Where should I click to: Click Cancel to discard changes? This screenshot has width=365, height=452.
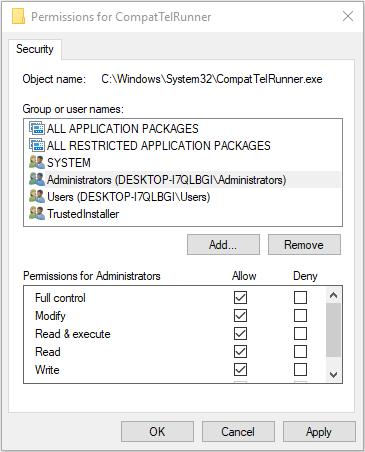point(238,432)
